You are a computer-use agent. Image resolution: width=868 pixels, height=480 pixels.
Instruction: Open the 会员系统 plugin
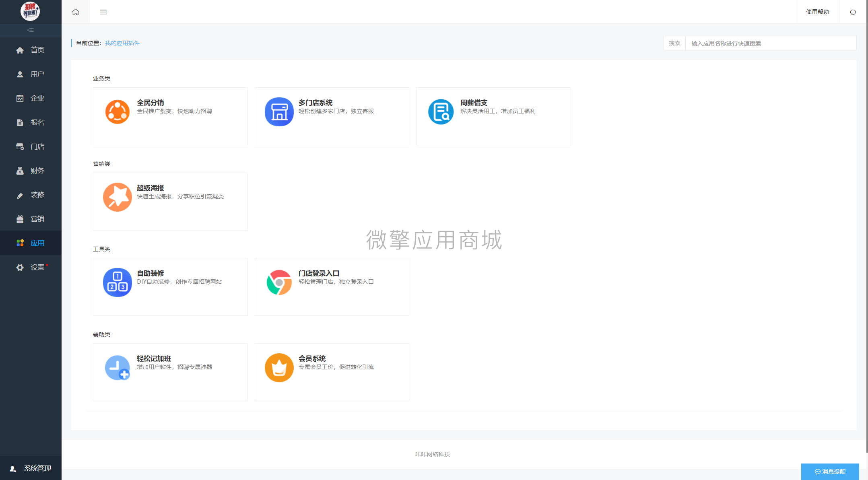[332, 372]
